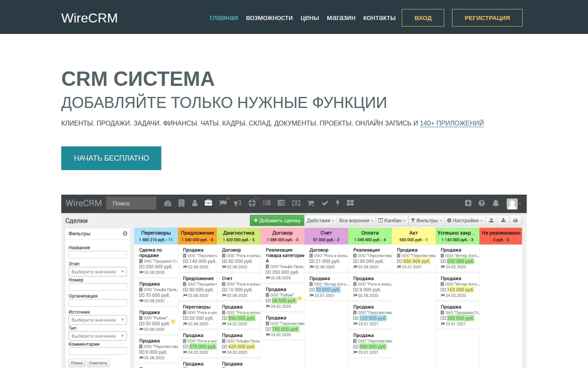This screenshot has height=368, width=588.
Task: Expand the Тип select field
Action: coord(98,336)
